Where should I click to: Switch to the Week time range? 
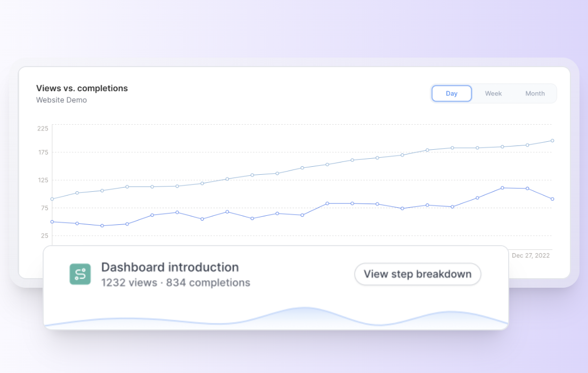[493, 94]
